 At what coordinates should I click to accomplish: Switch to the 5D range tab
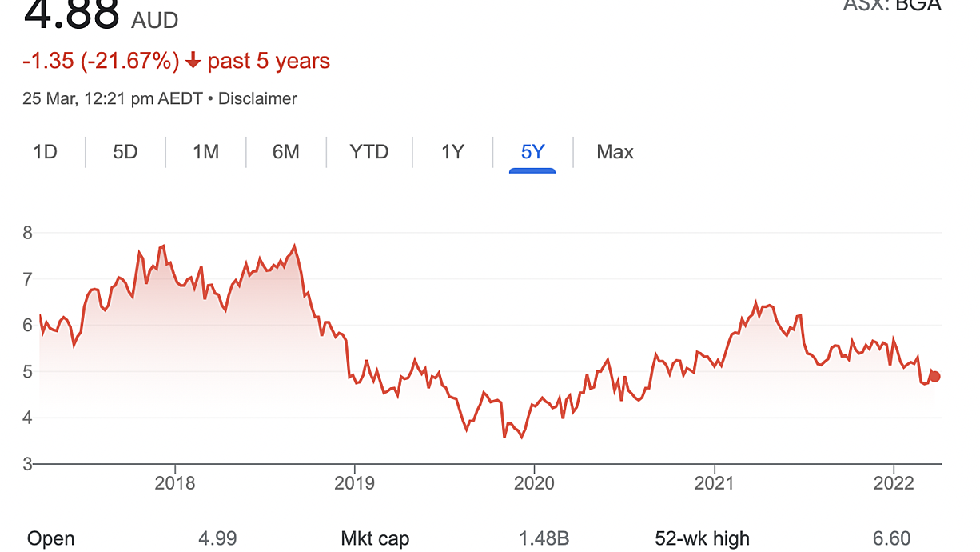pyautogui.click(x=125, y=152)
